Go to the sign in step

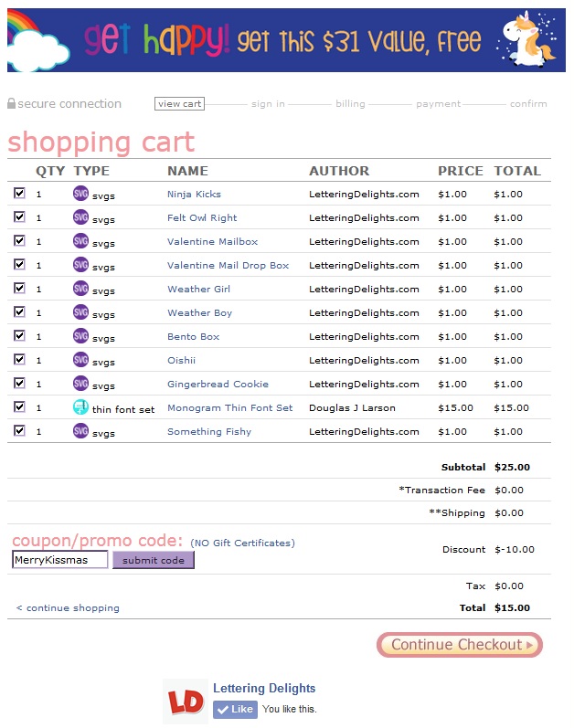pyautogui.click(x=268, y=104)
